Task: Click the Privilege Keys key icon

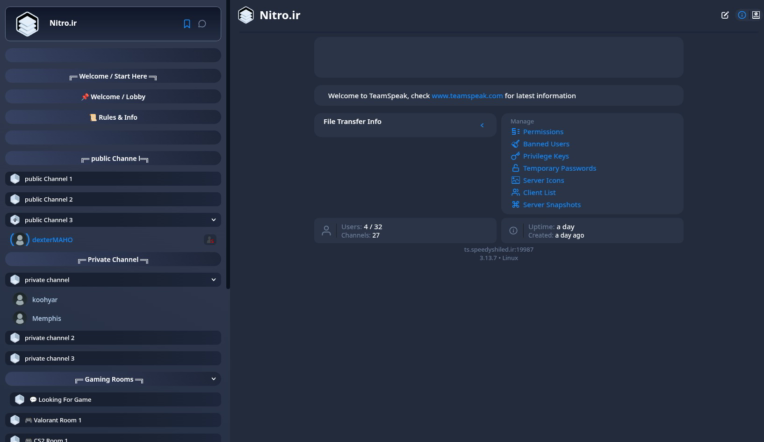Action: click(x=515, y=156)
